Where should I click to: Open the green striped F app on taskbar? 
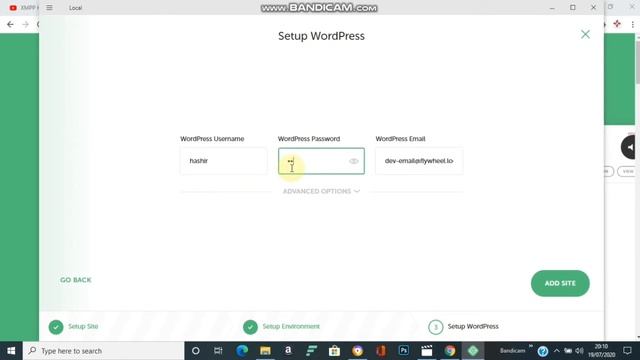coord(311,351)
